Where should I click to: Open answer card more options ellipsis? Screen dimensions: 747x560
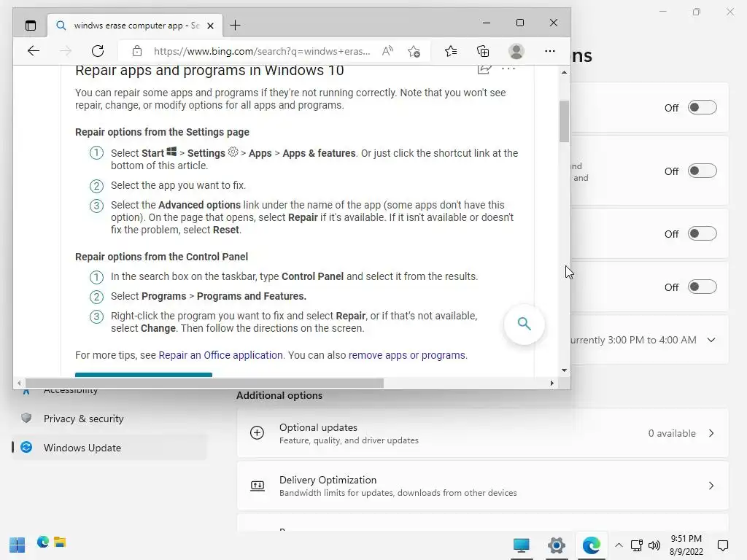click(508, 69)
